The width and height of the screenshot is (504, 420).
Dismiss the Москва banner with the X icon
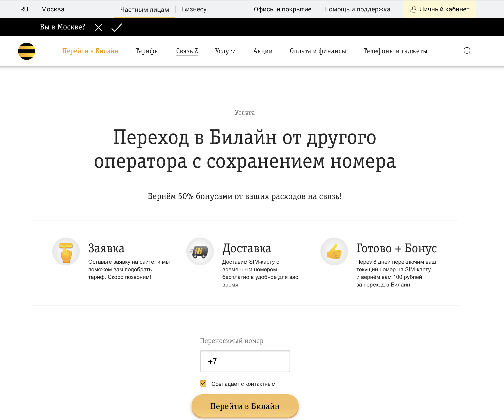98,27
